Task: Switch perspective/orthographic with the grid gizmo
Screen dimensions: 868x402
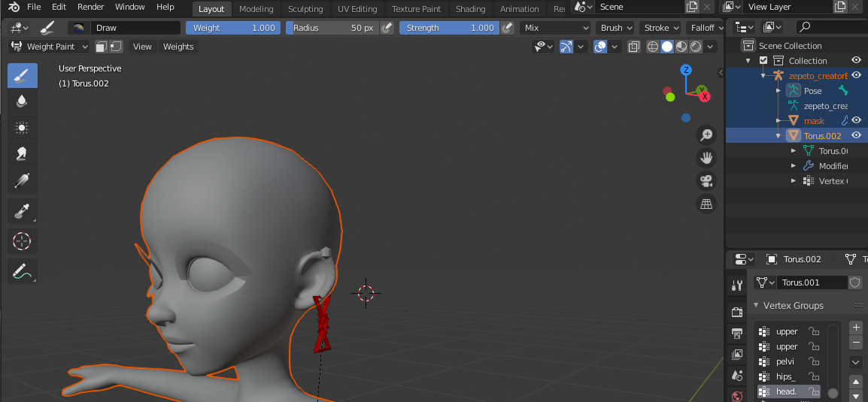Action: (706, 204)
